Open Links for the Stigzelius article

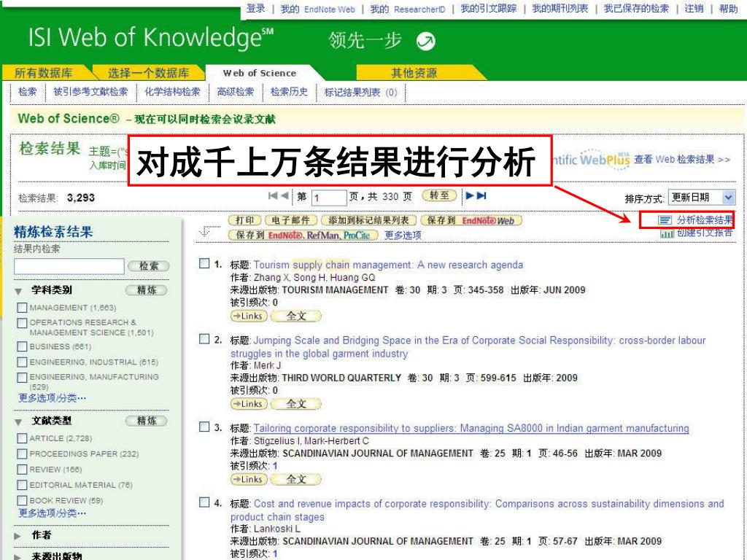point(249,480)
